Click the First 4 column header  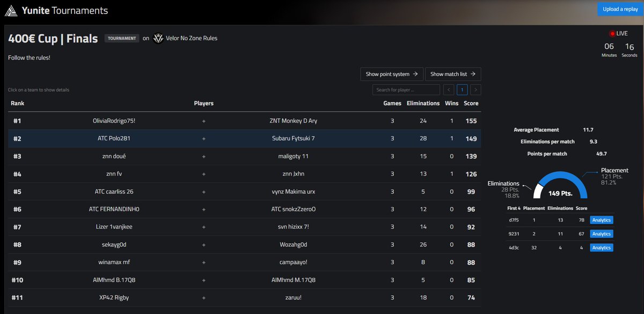[x=514, y=208]
